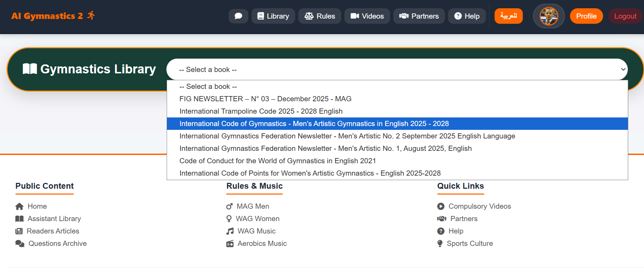Open the WAG Women link
The image size is (644, 270).
(x=258, y=219)
